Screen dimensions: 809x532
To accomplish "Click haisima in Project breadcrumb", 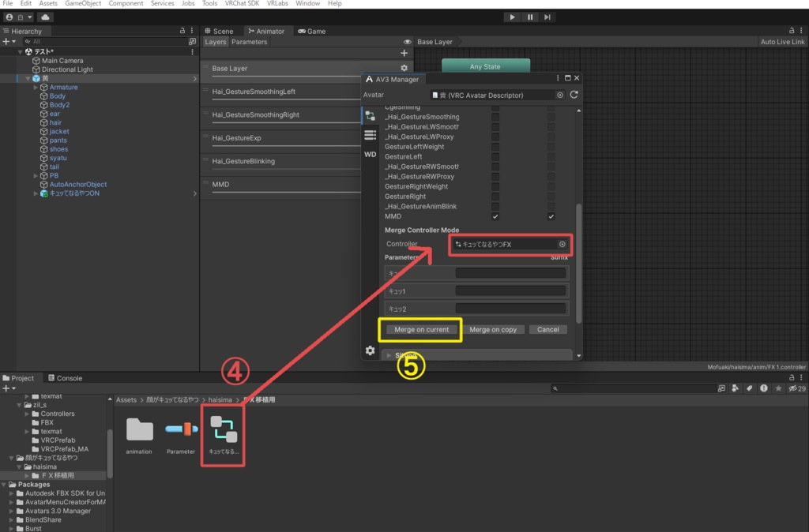I will point(220,399).
